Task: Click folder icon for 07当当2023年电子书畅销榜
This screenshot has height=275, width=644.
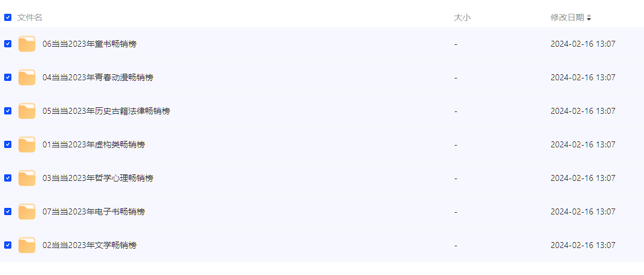Action: click(27, 211)
